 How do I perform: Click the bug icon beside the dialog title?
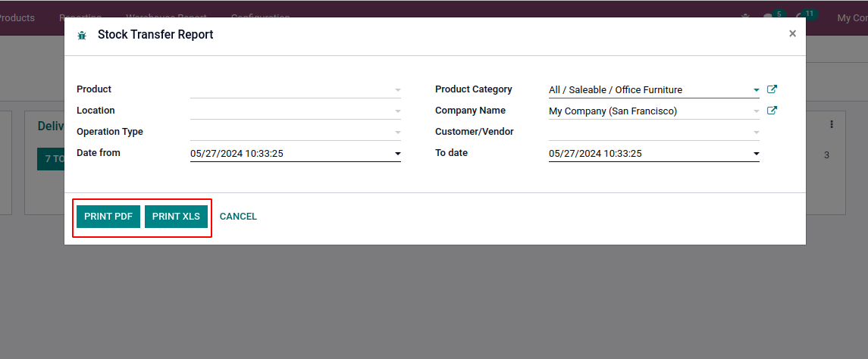[x=82, y=35]
